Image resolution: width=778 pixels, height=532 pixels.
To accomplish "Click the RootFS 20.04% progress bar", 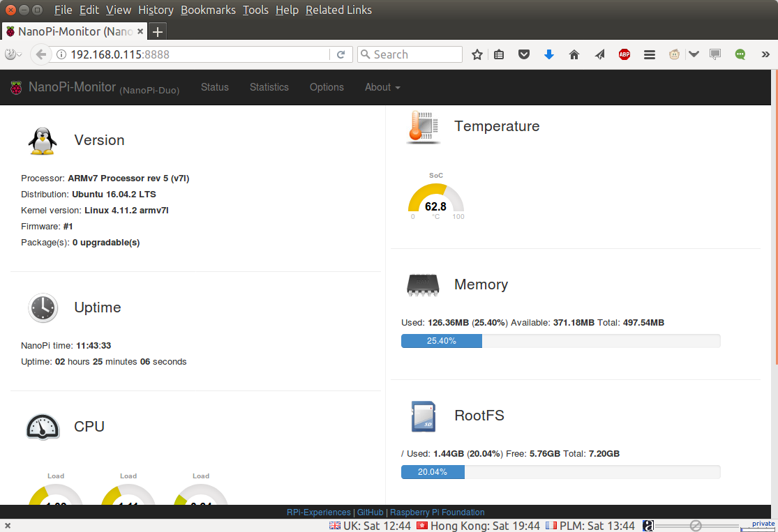I will (x=561, y=472).
